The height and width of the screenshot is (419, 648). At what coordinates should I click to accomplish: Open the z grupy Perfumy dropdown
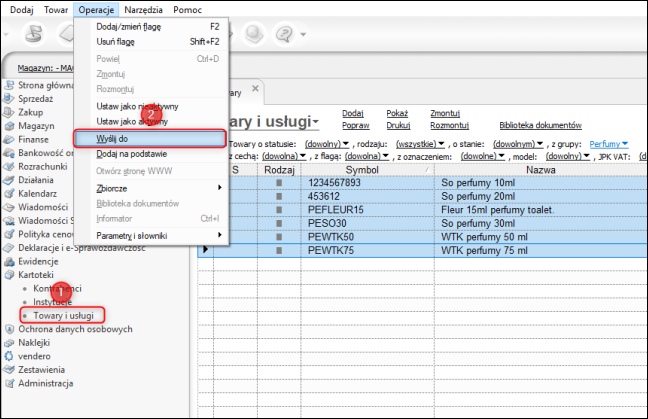609,144
